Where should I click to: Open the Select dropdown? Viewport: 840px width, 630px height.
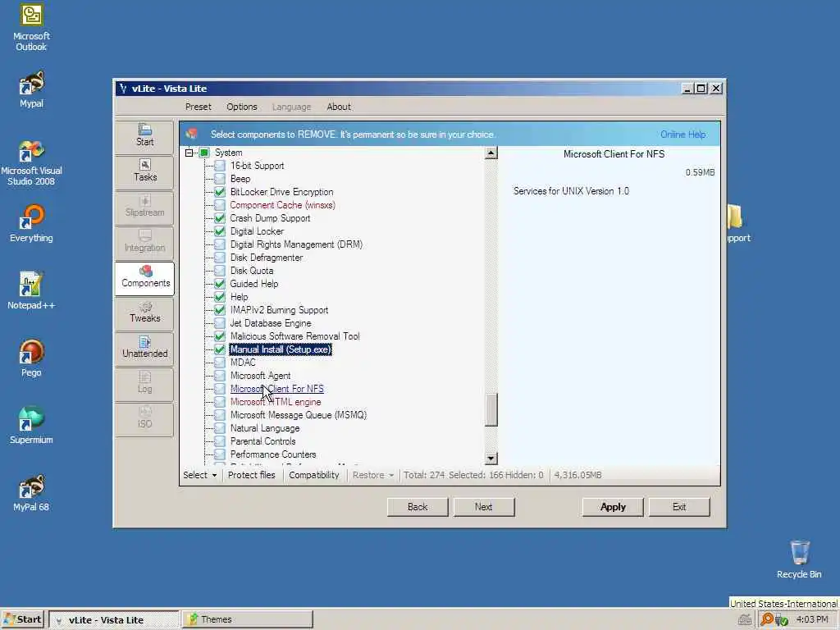tap(200, 475)
